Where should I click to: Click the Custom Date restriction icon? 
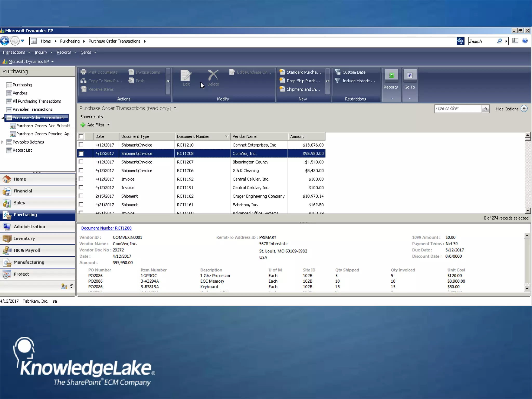(x=337, y=72)
